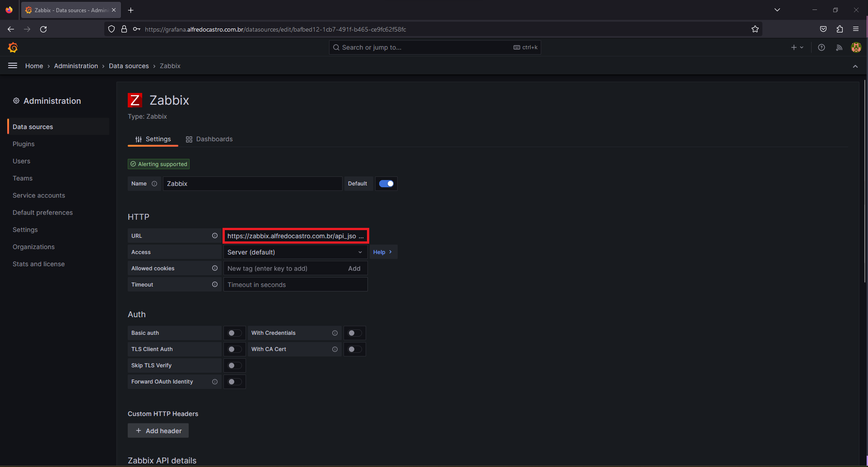The width and height of the screenshot is (868, 467).
Task: Open Stats and license in the sidebar
Action: pos(38,264)
